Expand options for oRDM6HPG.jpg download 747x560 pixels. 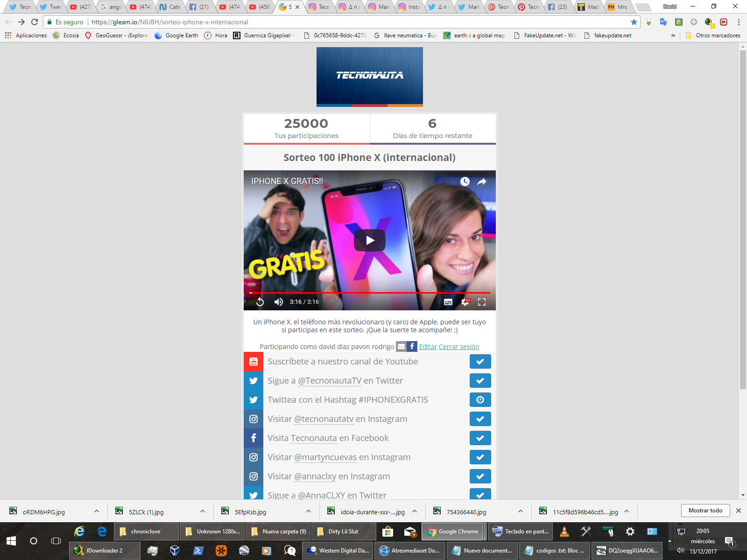click(x=97, y=511)
